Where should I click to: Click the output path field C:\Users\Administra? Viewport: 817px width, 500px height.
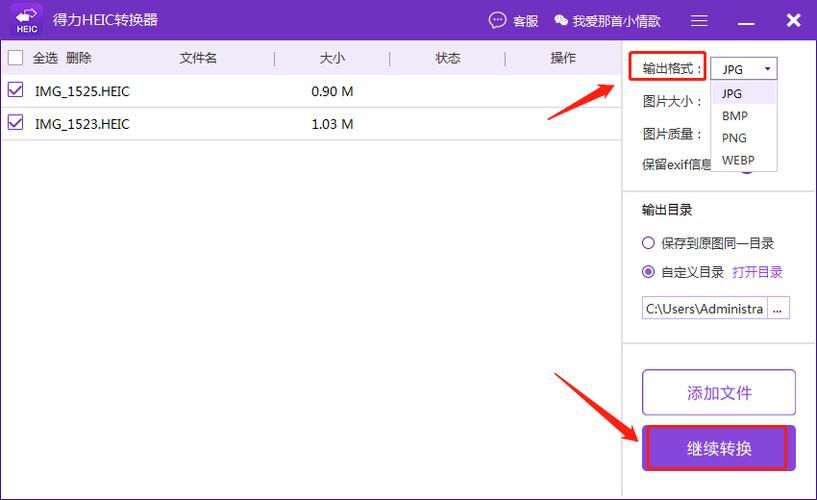704,308
